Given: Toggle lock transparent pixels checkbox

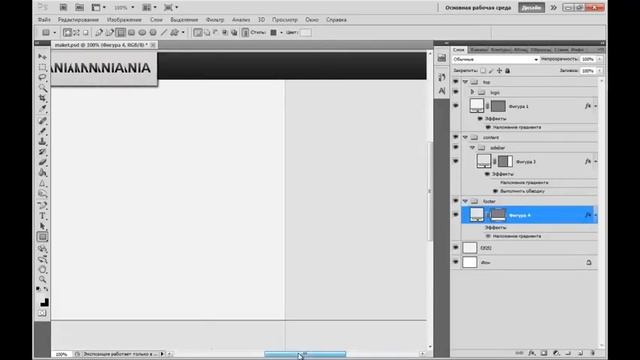Looking at the screenshot, I should point(483,71).
